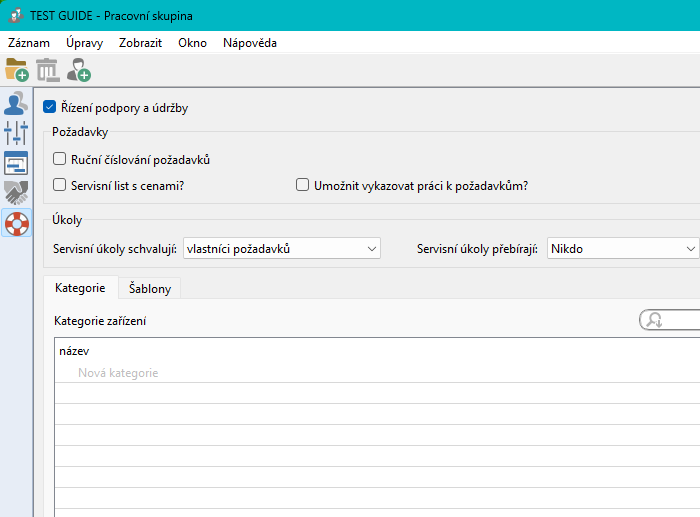Viewport: 700px width, 517px height.
Task: Enable Umožnit vykazovat práci k požadavkům
Action: (303, 185)
